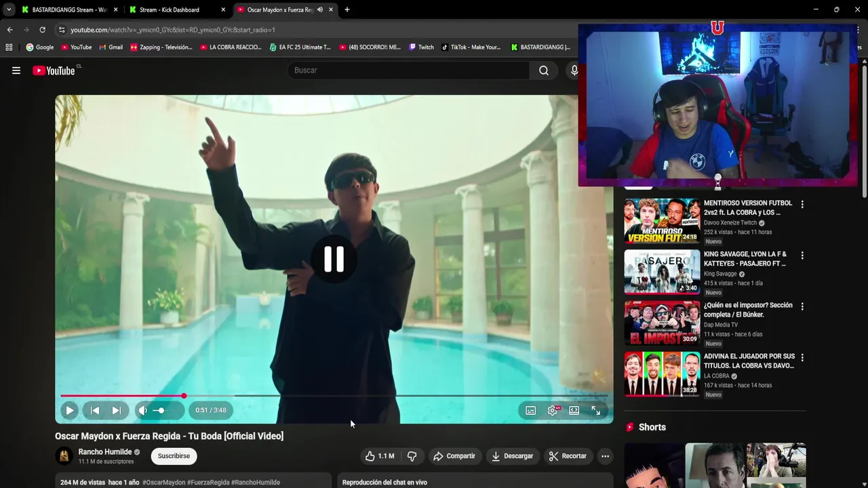Open options menu for ADIVINA EL JUGADOR
Viewport: 868px width, 488px height.
click(x=802, y=357)
